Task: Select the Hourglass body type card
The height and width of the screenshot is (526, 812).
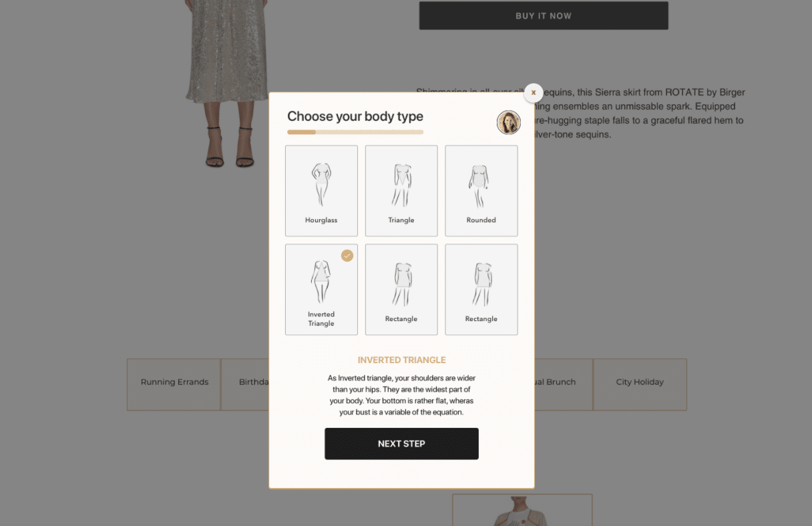Action: click(321, 191)
